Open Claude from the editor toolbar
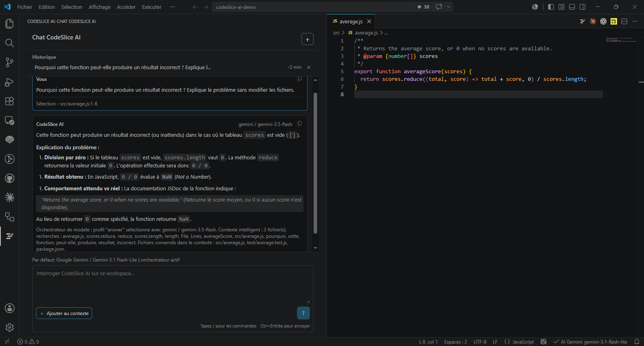The width and height of the screenshot is (644, 346). coord(593,21)
